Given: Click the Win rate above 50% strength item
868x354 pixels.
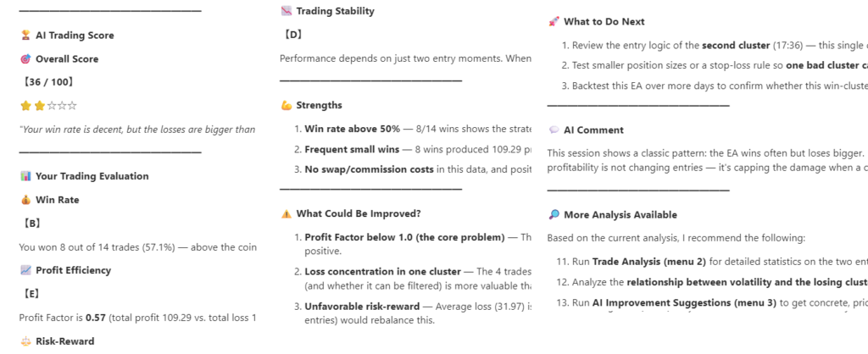Looking at the screenshot, I should coord(352,129).
